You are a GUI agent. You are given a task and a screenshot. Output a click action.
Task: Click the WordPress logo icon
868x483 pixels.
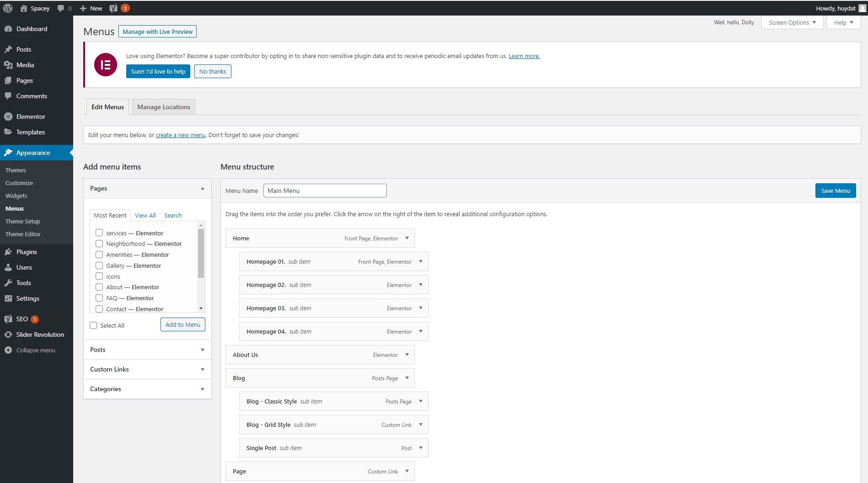tap(8, 8)
